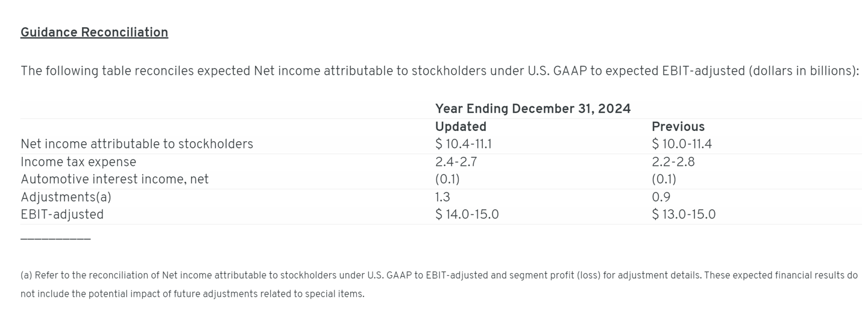Click the Net income attributable to stockholders row label
Image resolution: width=868 pixels, height=324 pixels.
tap(137, 144)
